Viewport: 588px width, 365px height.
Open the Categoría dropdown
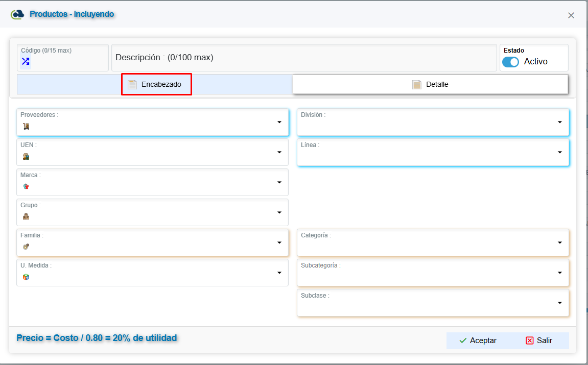(x=560, y=242)
